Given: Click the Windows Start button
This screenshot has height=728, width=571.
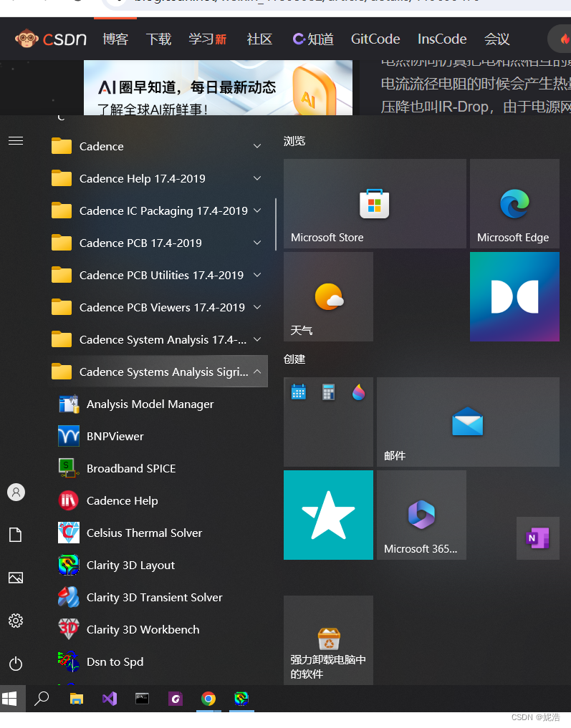Looking at the screenshot, I should coord(10,698).
